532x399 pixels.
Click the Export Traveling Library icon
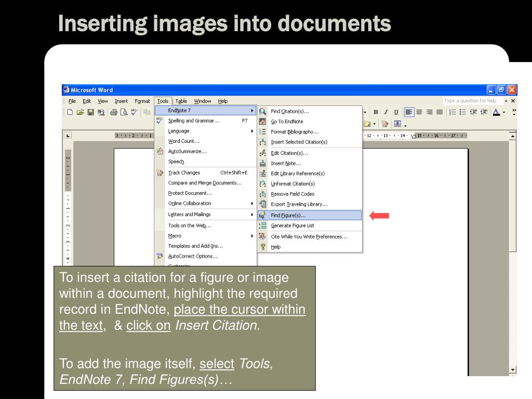tap(262, 204)
